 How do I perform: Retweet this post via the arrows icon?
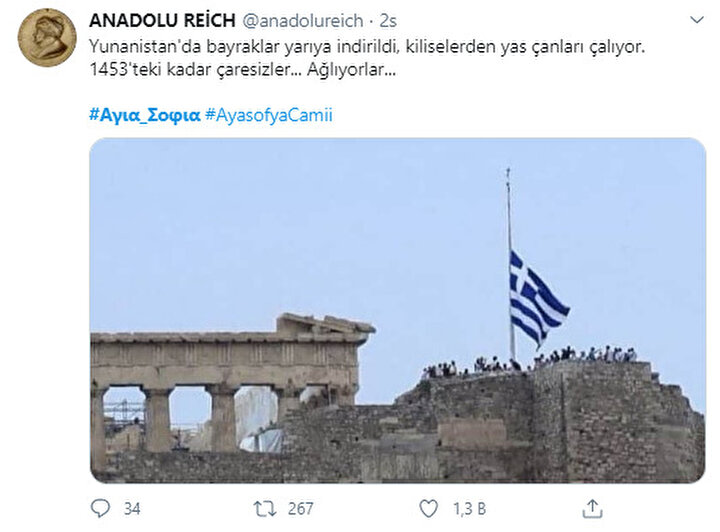click(x=265, y=509)
